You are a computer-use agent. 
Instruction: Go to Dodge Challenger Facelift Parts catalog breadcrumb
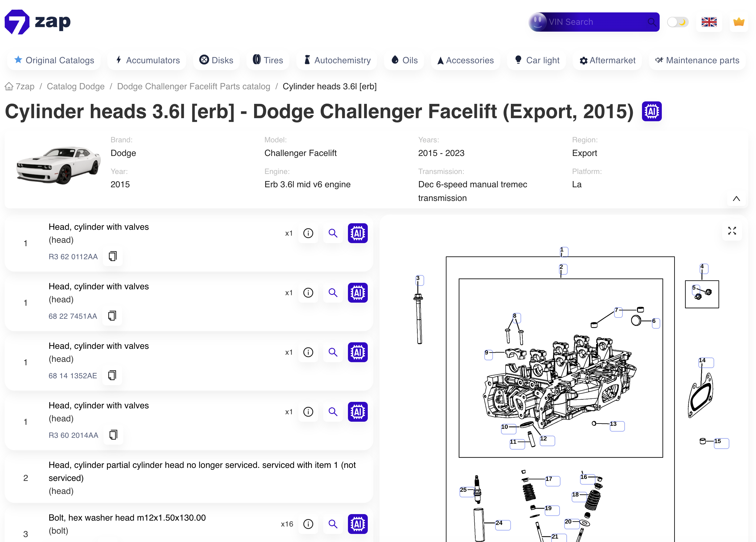(x=193, y=86)
